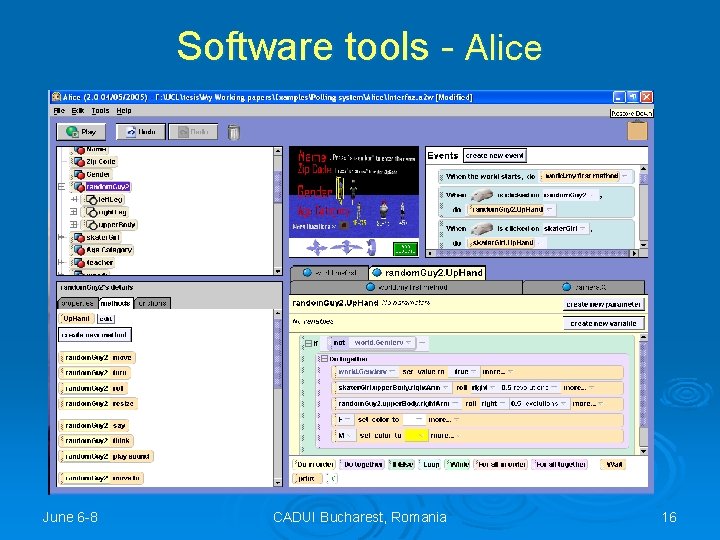This screenshot has height=540, width=720.
Task: Click the mouse icon in randomGuy2 event
Action: 482,195
